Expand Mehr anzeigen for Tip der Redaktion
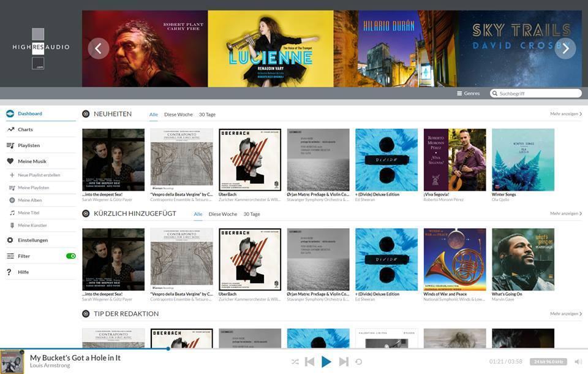Viewport: 588px width, 374px height. (x=565, y=313)
